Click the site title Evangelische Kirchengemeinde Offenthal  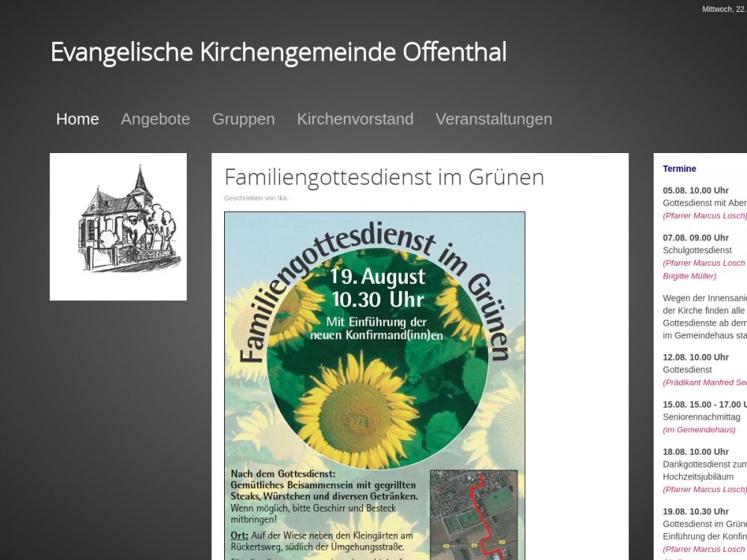click(x=278, y=52)
